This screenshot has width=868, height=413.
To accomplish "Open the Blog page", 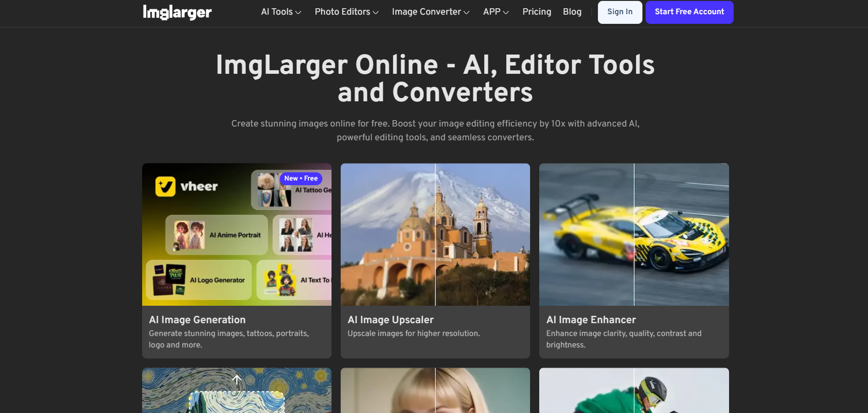I will coord(572,12).
